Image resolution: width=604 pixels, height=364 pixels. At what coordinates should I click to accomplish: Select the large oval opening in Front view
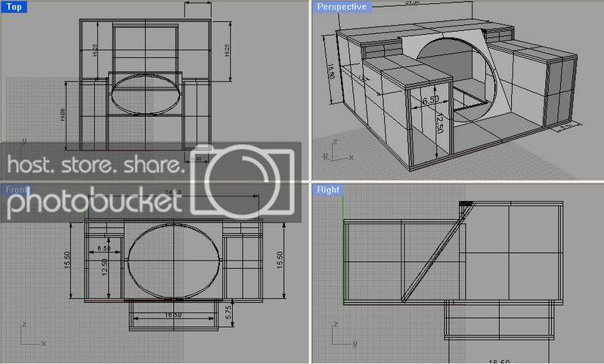pos(174,261)
